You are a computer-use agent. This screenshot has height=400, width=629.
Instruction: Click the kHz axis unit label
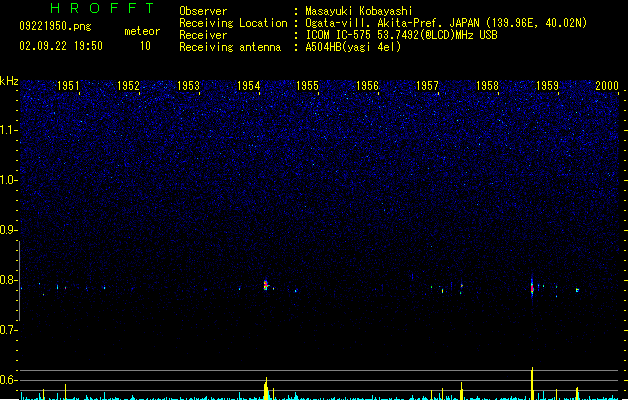click(9, 81)
